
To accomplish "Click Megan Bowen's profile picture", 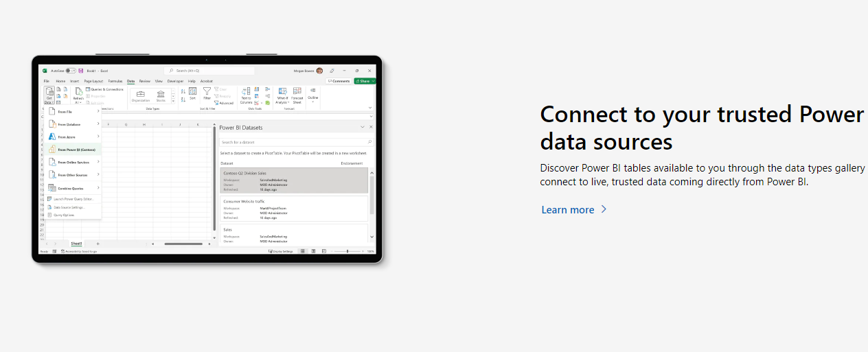I will 319,71.
